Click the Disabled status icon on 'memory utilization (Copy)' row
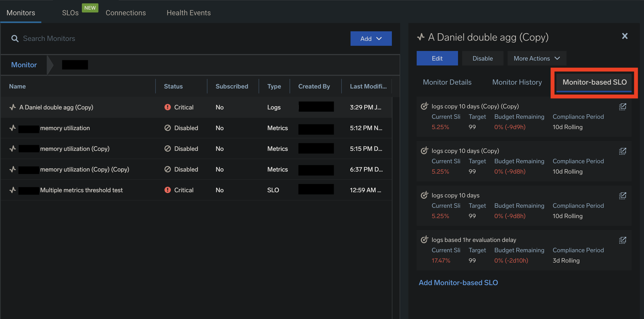This screenshot has height=319, width=644. click(167, 149)
